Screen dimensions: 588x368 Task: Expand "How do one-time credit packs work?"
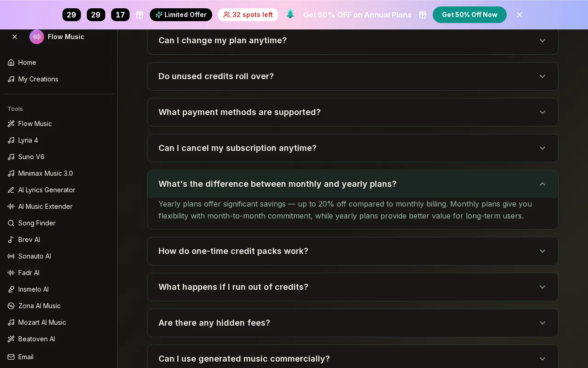[353, 251]
